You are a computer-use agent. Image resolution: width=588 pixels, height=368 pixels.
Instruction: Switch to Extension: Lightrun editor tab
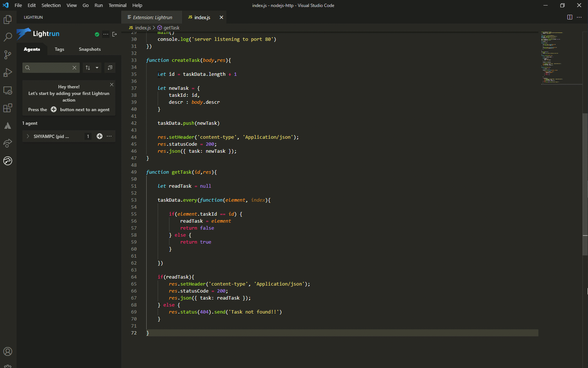pos(152,17)
